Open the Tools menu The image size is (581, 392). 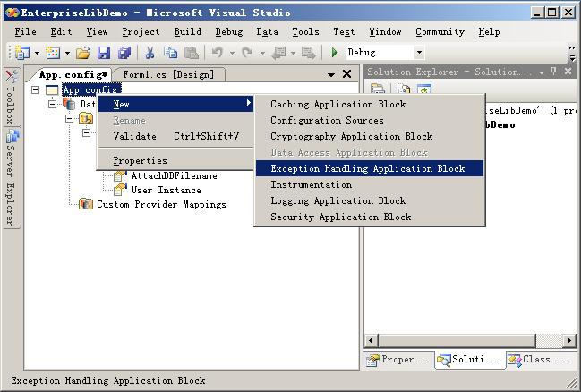point(305,32)
